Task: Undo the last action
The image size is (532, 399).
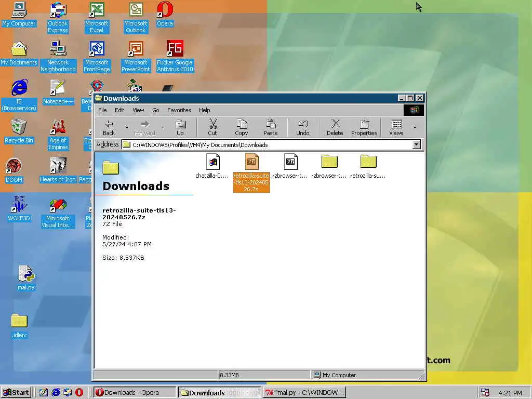Action: tap(303, 128)
